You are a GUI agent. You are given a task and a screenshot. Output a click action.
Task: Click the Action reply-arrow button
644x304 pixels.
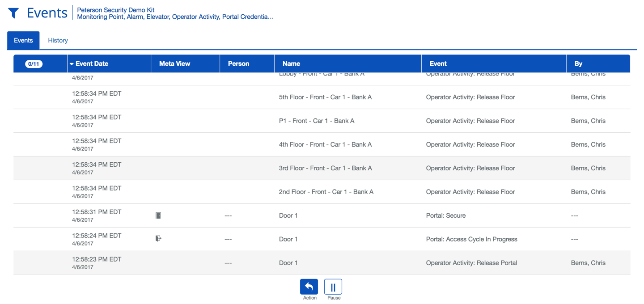pos(309,287)
